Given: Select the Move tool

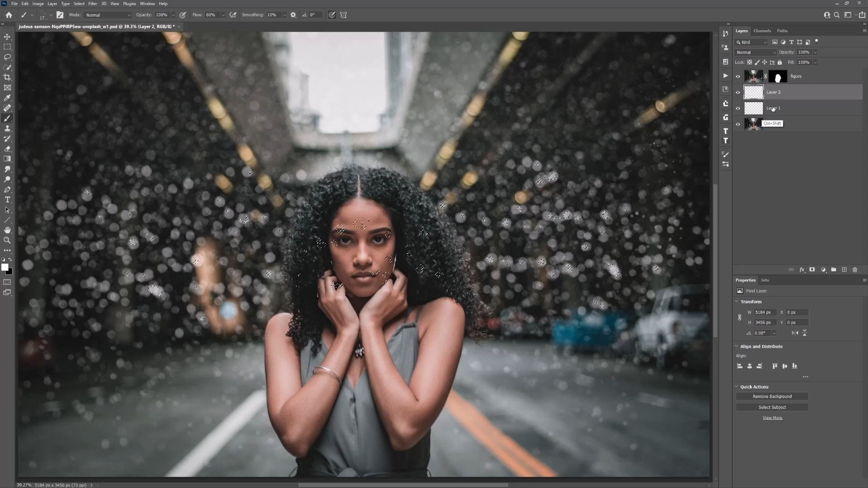Looking at the screenshot, I should [x=7, y=37].
